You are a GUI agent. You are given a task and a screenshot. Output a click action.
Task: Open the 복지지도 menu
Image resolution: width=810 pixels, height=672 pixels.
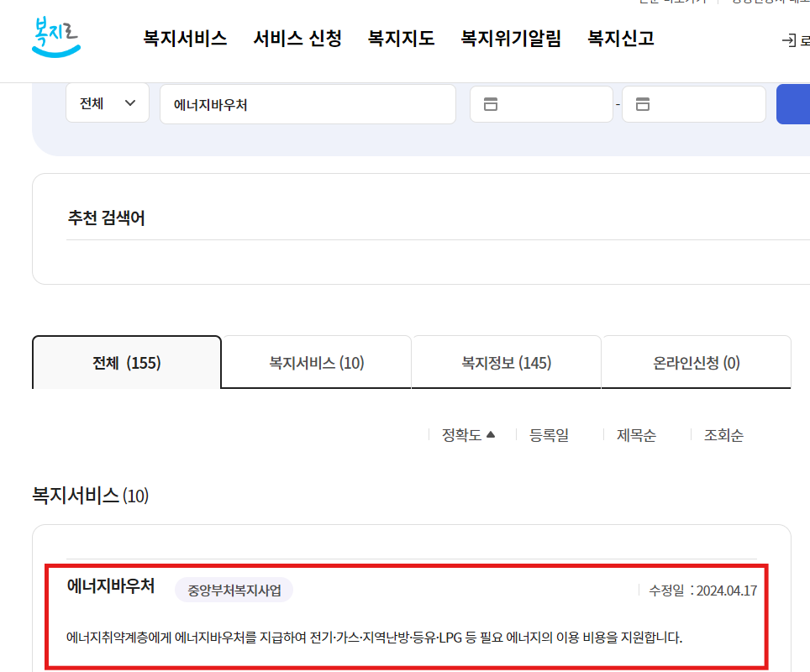click(x=402, y=39)
